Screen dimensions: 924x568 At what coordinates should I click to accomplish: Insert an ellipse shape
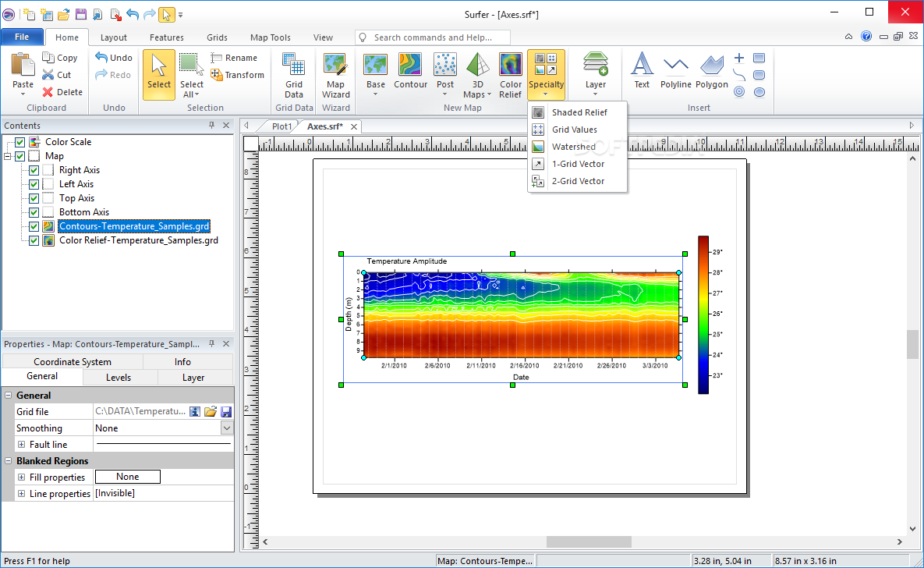click(759, 92)
